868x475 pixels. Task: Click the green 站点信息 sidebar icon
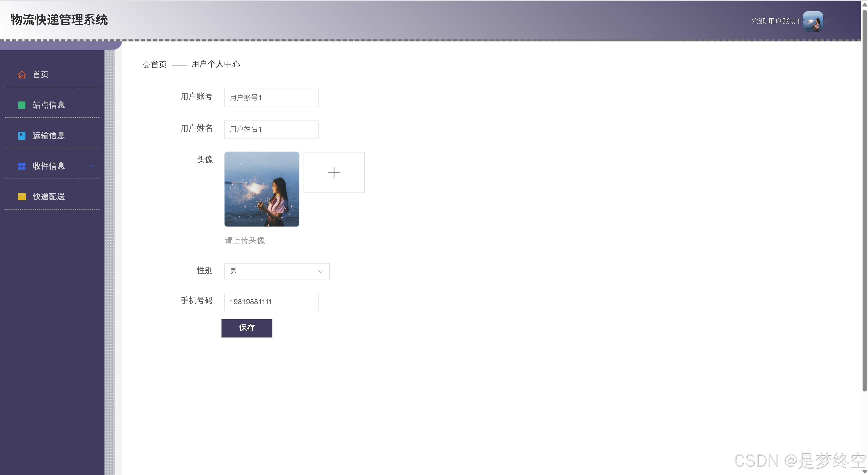[22, 105]
